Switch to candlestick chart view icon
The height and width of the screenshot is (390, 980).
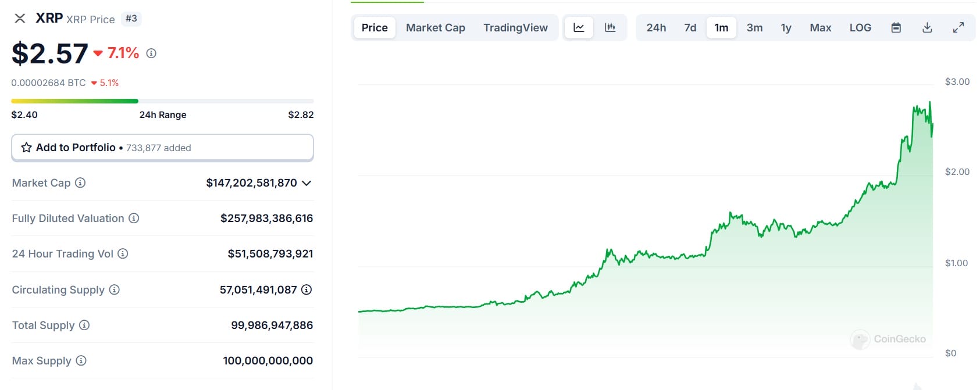tap(610, 27)
